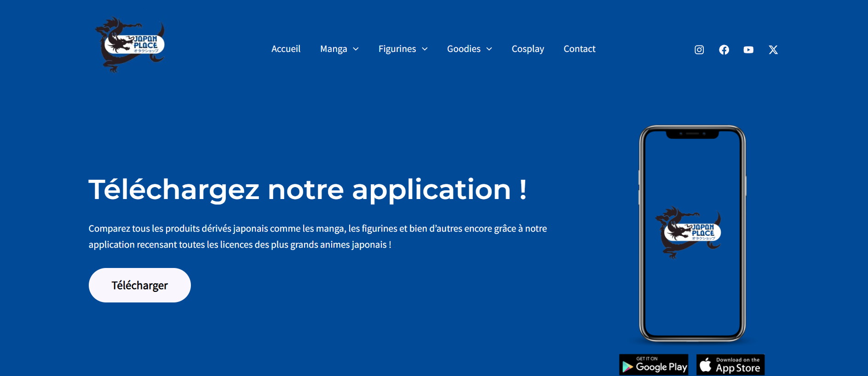Open the YouTube channel icon
Image resolution: width=868 pixels, height=376 pixels.
[748, 50]
